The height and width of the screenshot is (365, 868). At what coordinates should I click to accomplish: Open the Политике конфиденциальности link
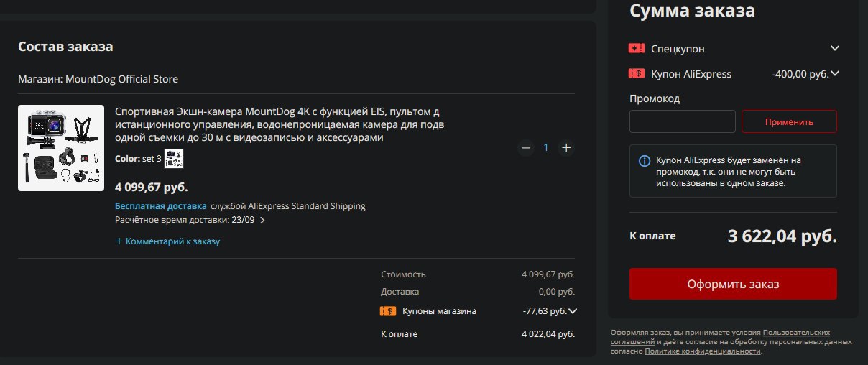[x=703, y=351]
